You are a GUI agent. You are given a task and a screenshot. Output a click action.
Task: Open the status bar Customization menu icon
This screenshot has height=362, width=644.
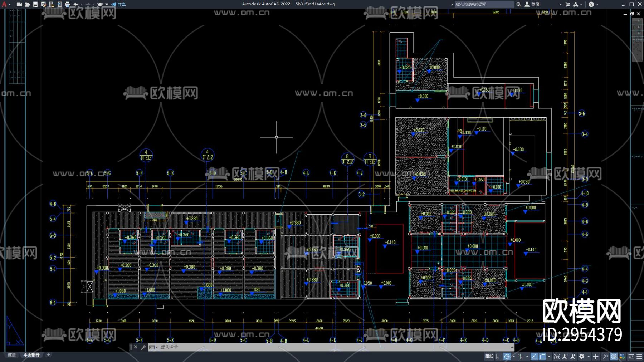(x=639, y=356)
